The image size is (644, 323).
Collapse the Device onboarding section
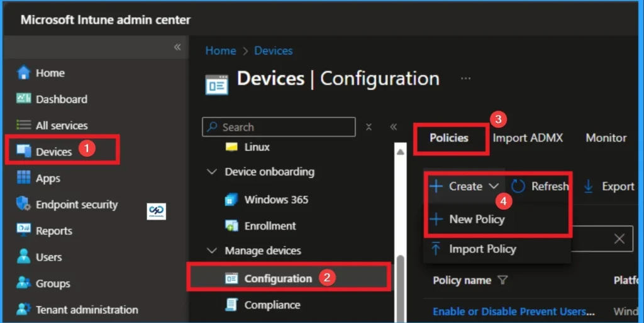pyautogui.click(x=212, y=171)
